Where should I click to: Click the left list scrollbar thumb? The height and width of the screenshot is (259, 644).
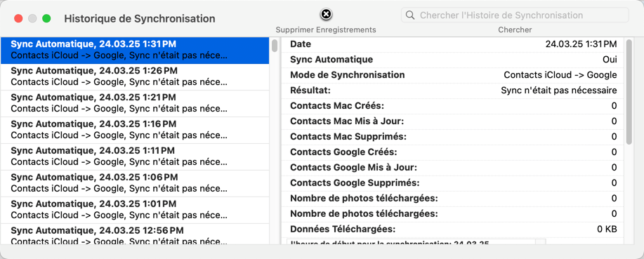[275, 46]
